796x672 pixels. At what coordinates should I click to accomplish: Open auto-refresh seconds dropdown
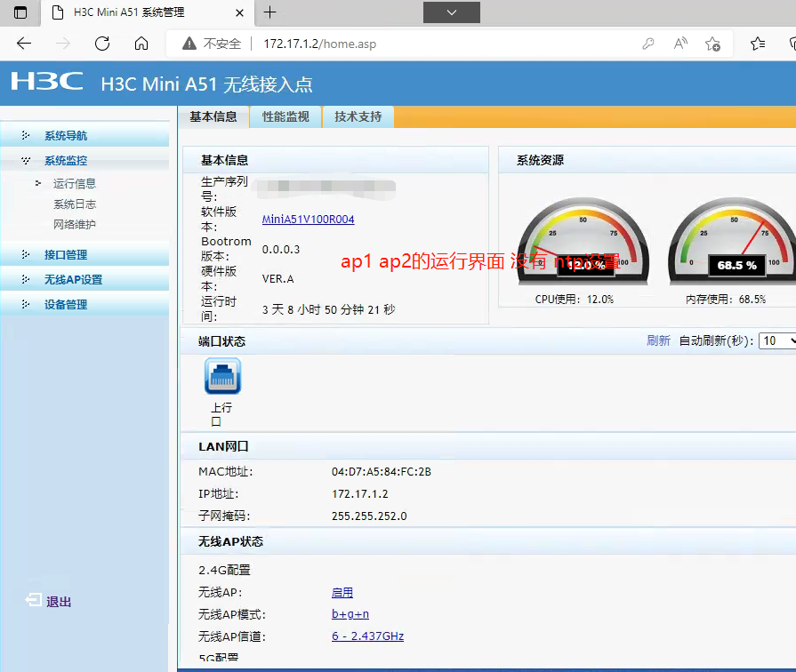pyautogui.click(x=777, y=340)
